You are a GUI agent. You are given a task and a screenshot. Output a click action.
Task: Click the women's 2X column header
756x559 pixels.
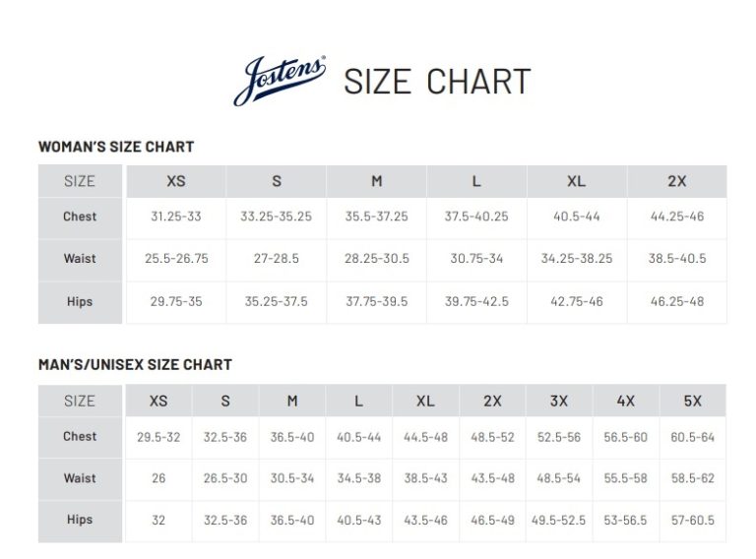click(677, 181)
